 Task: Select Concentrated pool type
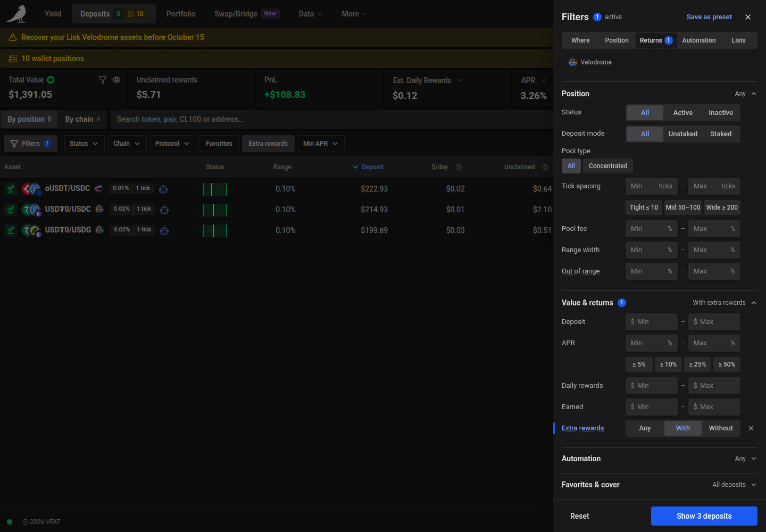coord(608,166)
